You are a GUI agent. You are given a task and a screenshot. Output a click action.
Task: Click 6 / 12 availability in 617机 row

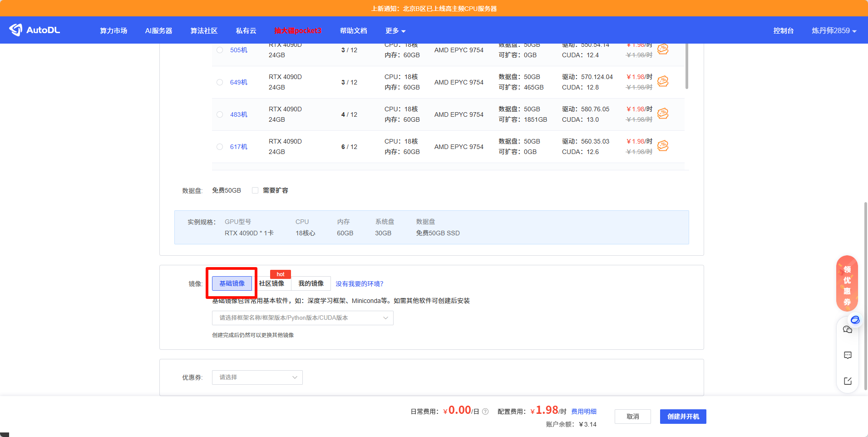point(349,147)
